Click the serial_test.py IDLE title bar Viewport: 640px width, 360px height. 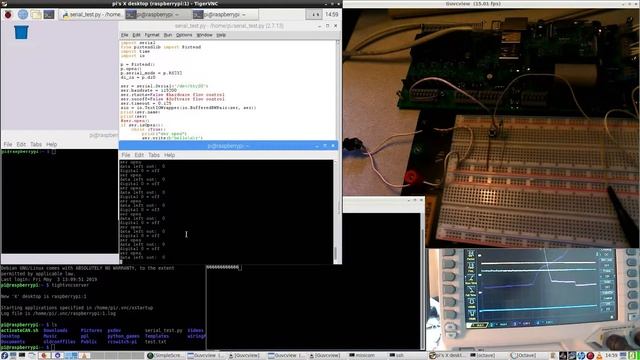tap(229, 26)
